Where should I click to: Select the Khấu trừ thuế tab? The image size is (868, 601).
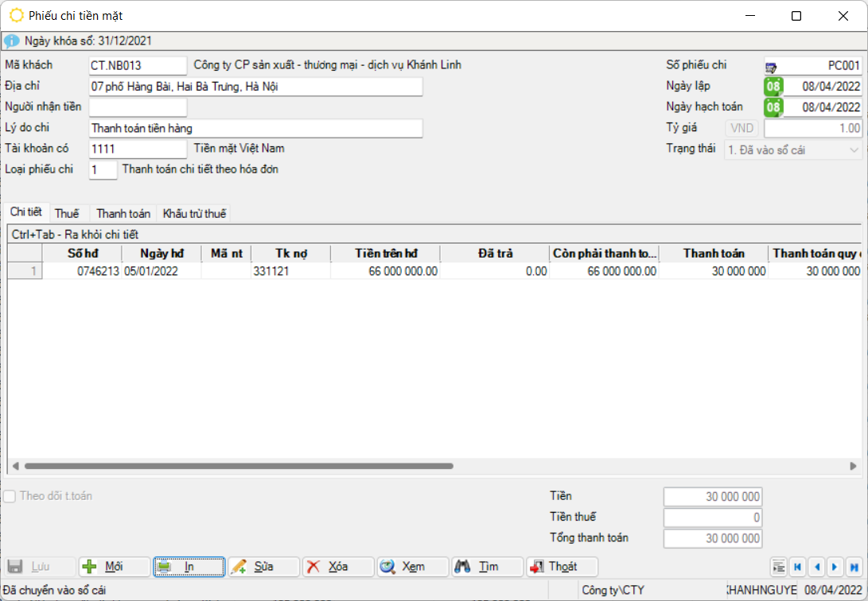[194, 213]
